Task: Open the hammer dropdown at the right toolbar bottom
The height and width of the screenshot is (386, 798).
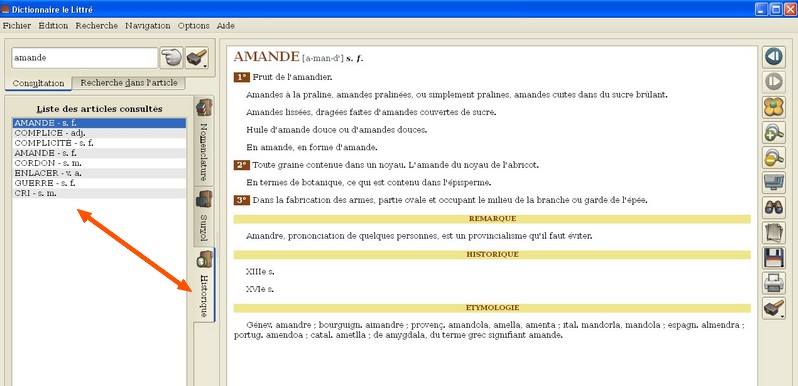Action: tap(774, 308)
